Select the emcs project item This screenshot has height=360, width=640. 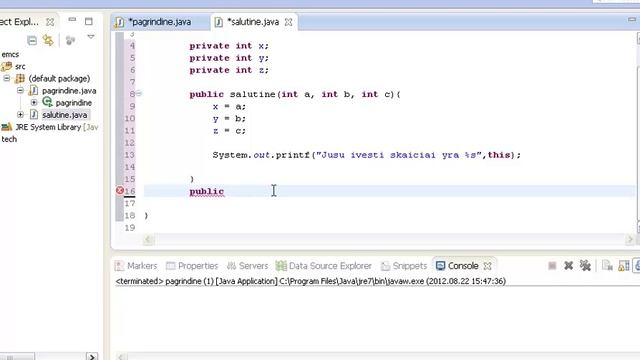coord(10,54)
